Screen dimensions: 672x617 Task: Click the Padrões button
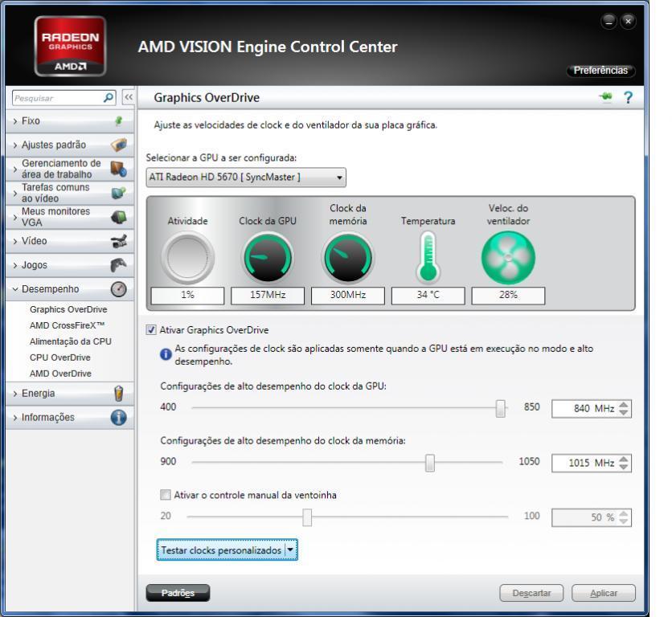click(178, 593)
